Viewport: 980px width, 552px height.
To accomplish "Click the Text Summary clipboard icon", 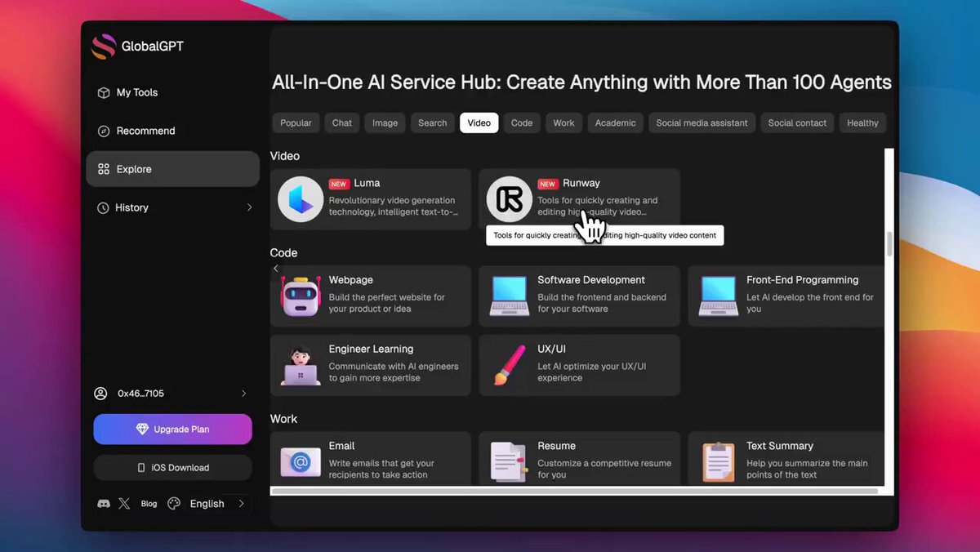I will coord(719,462).
